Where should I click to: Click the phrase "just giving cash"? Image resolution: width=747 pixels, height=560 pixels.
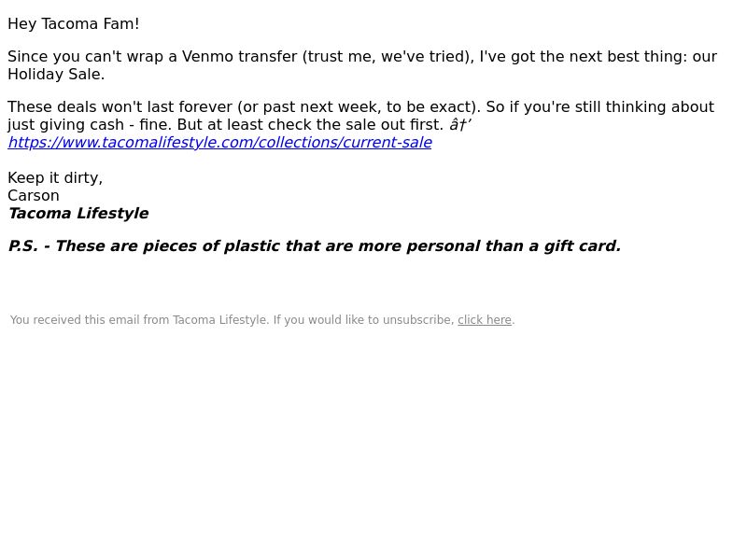(x=65, y=125)
